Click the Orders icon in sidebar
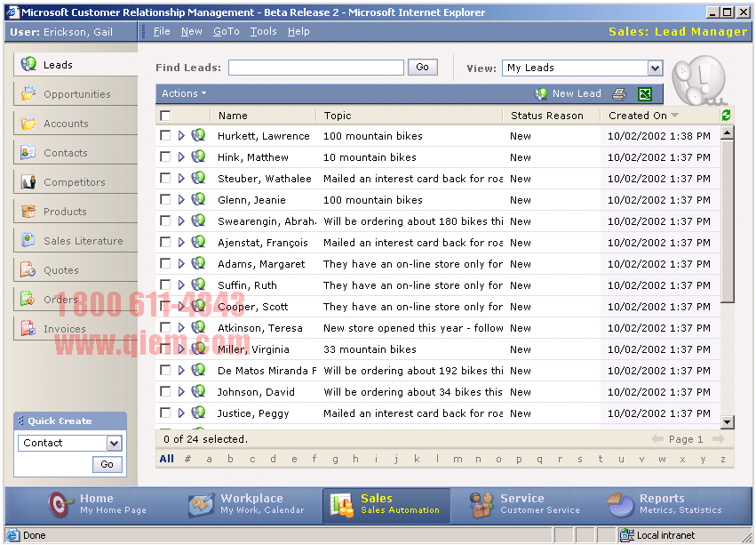This screenshot has width=756, height=545. click(x=28, y=299)
